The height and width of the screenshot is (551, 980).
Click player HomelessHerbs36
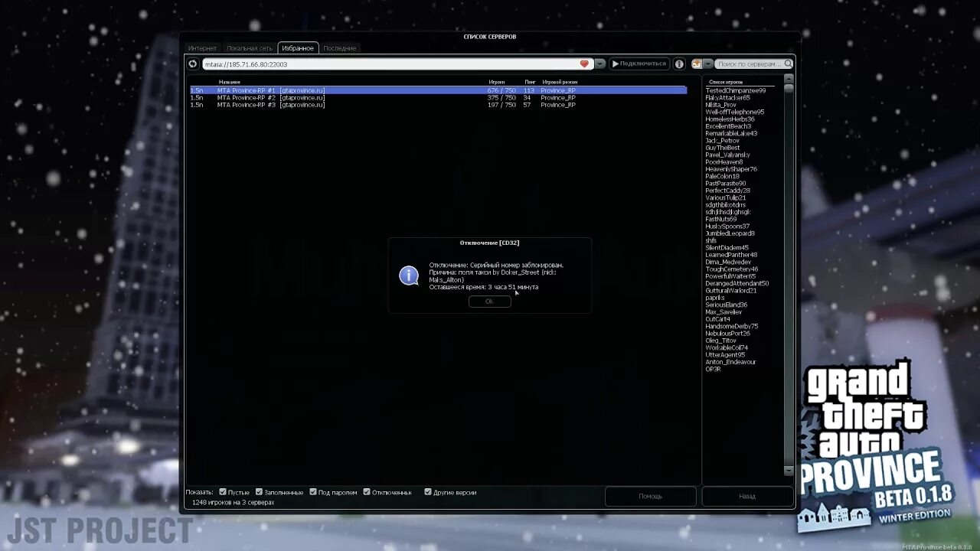(730, 119)
